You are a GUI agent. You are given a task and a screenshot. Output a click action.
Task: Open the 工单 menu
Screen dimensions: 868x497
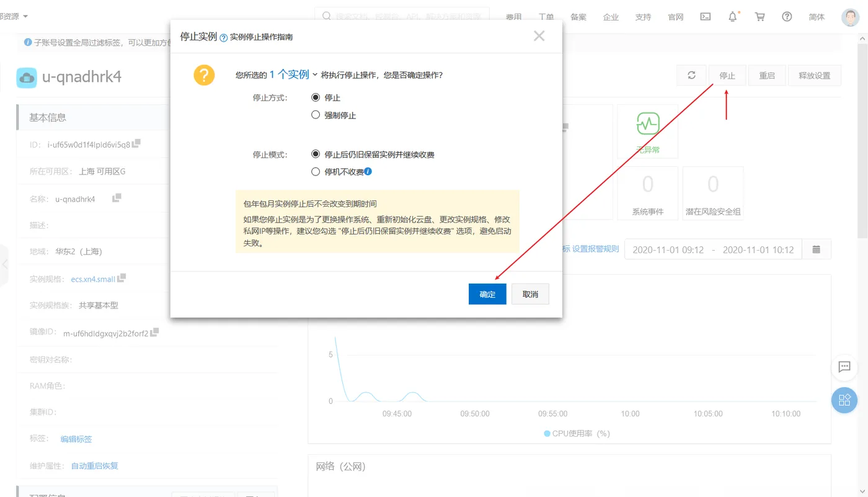[x=546, y=17]
